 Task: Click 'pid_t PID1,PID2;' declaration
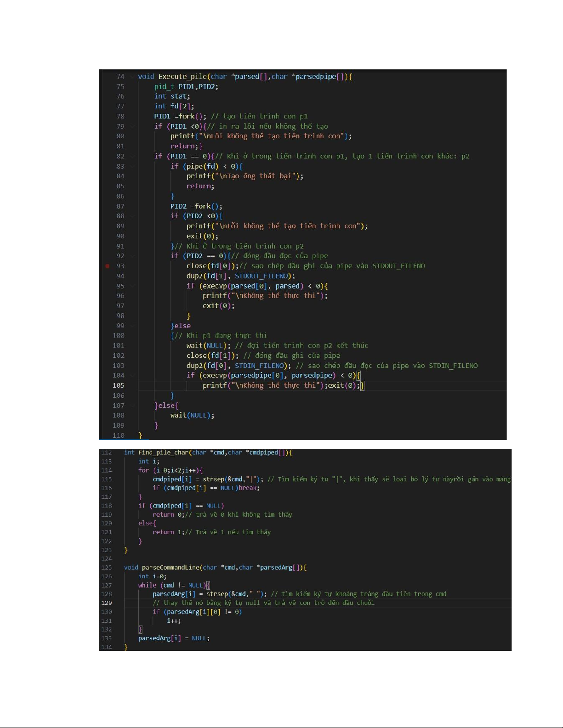click(186, 86)
